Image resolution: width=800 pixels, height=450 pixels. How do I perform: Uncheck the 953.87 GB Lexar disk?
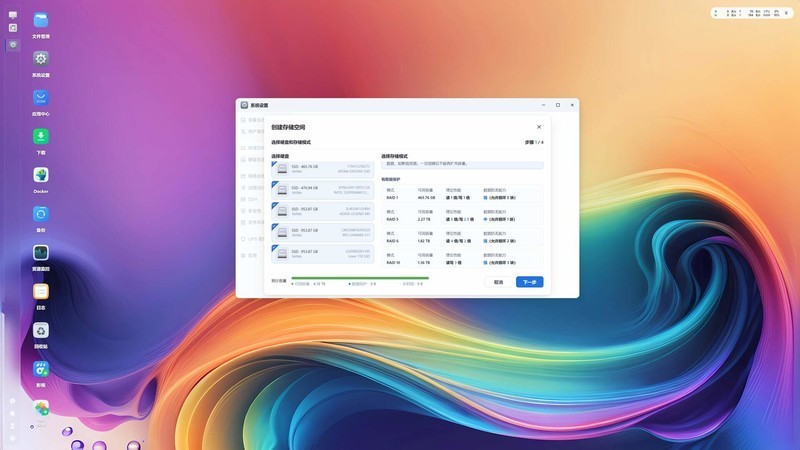click(322, 254)
